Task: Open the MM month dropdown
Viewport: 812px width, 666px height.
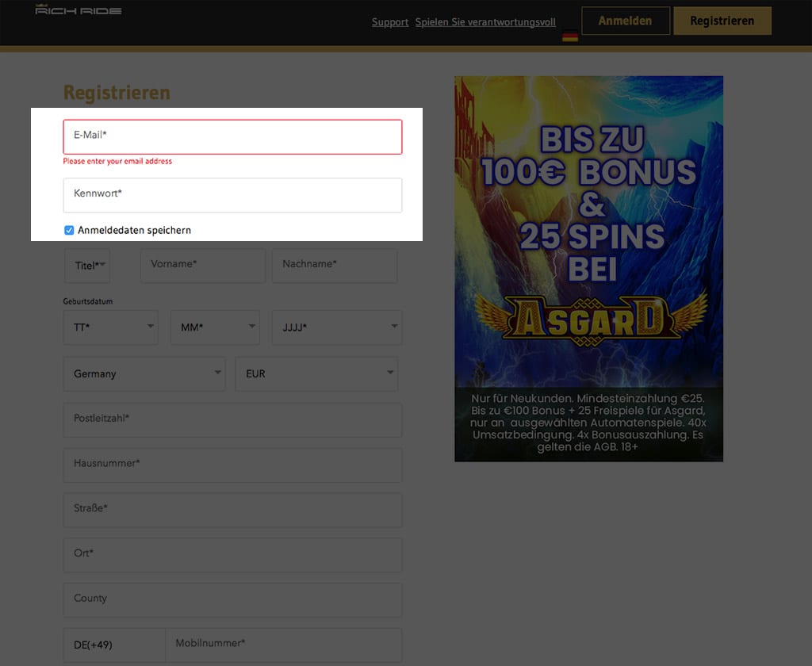Action: tap(215, 327)
